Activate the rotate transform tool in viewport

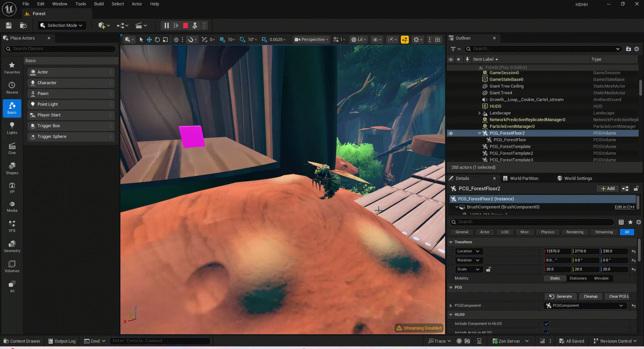157,40
